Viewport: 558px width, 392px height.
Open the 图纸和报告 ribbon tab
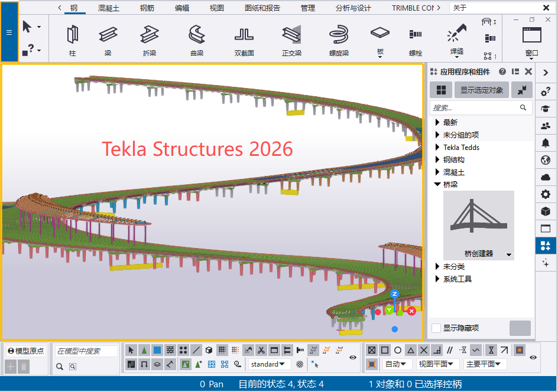(x=262, y=8)
